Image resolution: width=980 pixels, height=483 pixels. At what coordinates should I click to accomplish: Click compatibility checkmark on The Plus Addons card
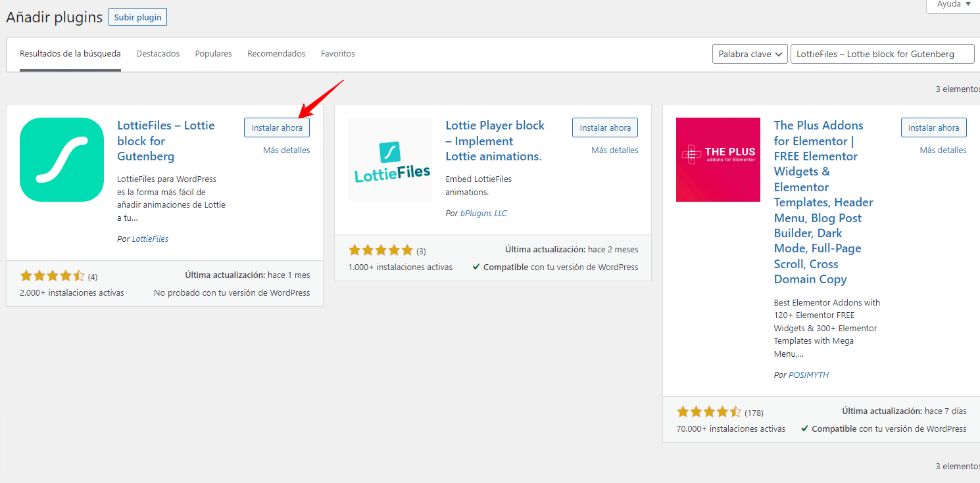(804, 429)
